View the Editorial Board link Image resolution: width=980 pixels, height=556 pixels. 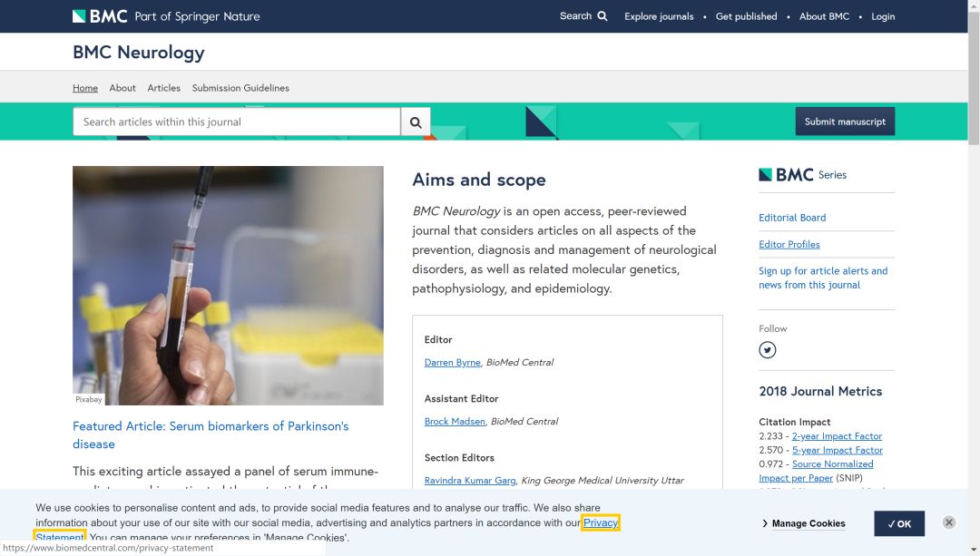click(x=792, y=218)
